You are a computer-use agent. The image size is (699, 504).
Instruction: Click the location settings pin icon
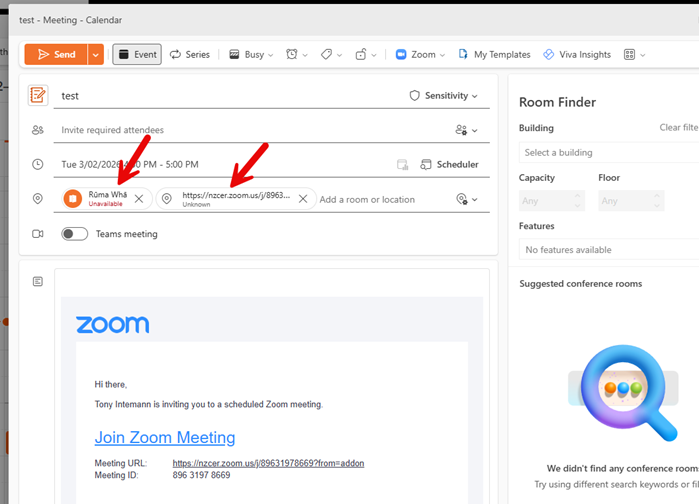coord(462,199)
